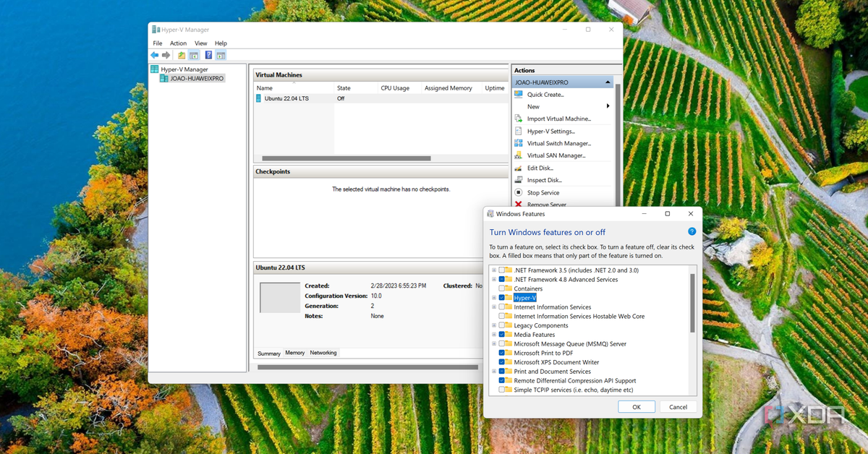Click the Virtual Machines horizontal scrollbar
This screenshot has width=868, height=454.
tap(346, 158)
